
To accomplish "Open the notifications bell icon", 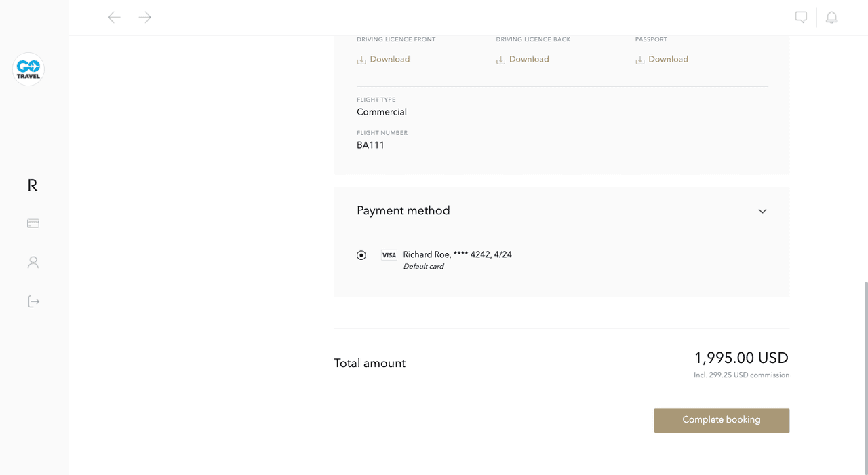I will 831,18.
